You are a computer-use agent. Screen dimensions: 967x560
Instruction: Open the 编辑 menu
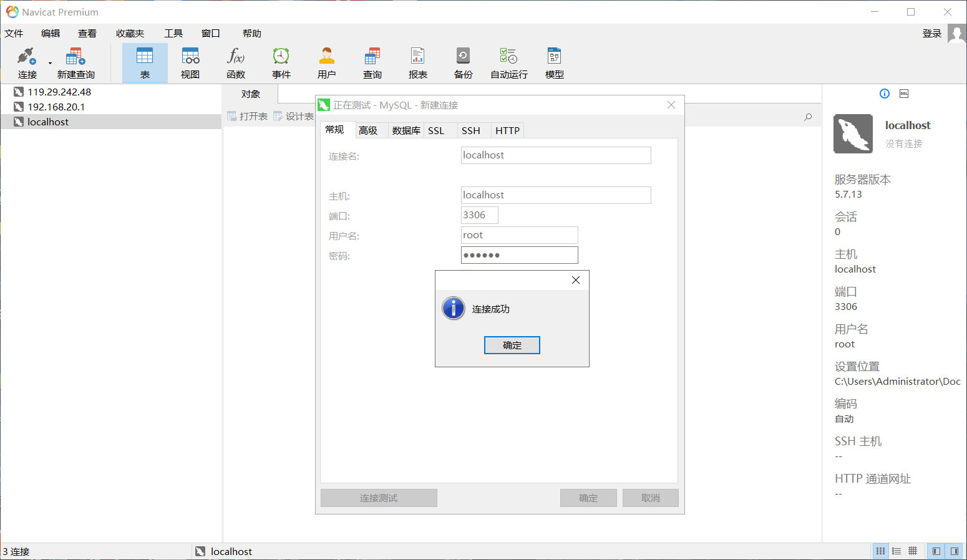(x=51, y=34)
